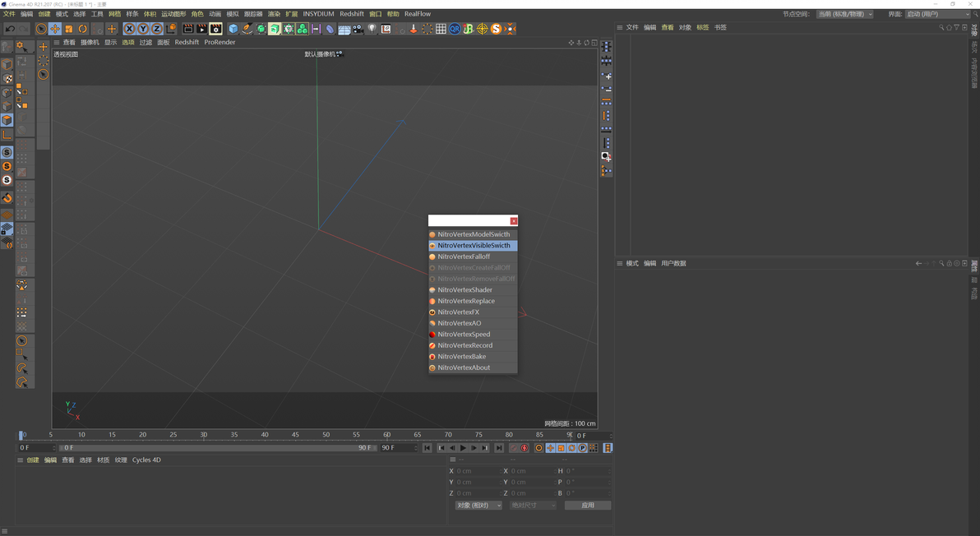Close the NitroVertex popup window
Viewport: 980px width, 536px height.
tap(514, 220)
